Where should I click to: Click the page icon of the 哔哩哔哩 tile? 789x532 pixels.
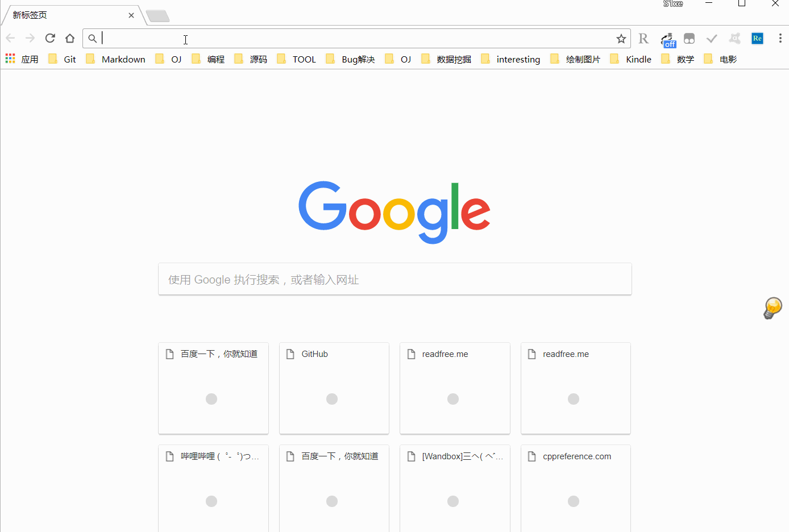[169, 456]
